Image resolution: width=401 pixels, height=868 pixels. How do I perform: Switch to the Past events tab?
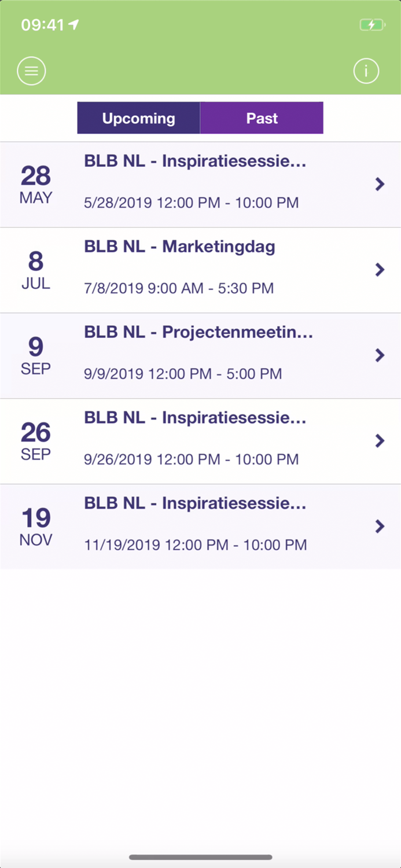pos(262,118)
